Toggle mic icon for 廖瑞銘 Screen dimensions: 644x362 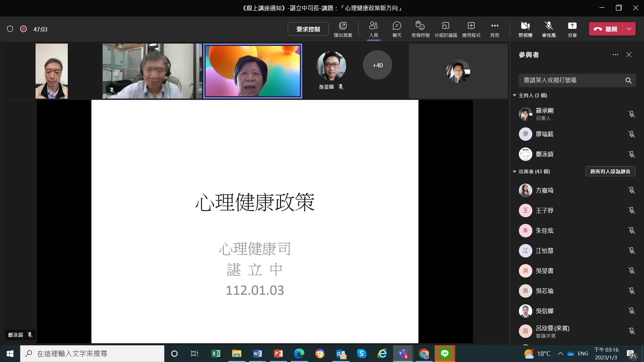click(632, 134)
